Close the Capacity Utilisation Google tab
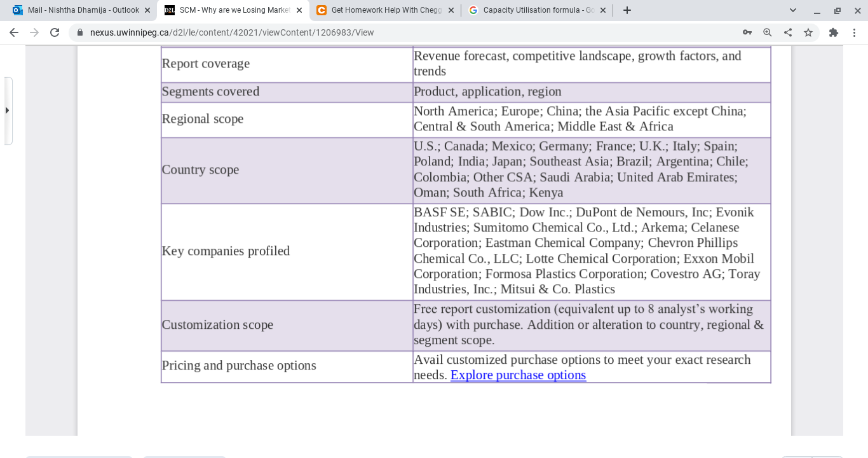 (x=603, y=10)
